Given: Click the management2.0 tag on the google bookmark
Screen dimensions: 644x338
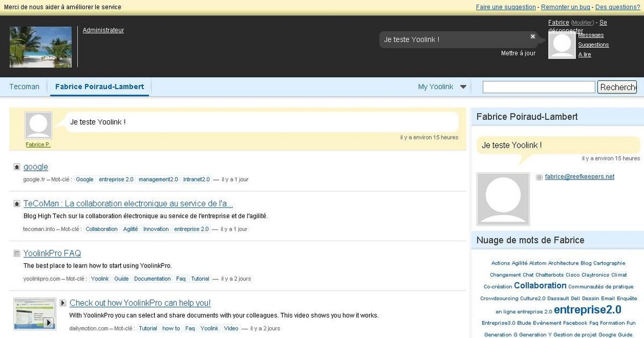Looking at the screenshot, I should (158, 179).
